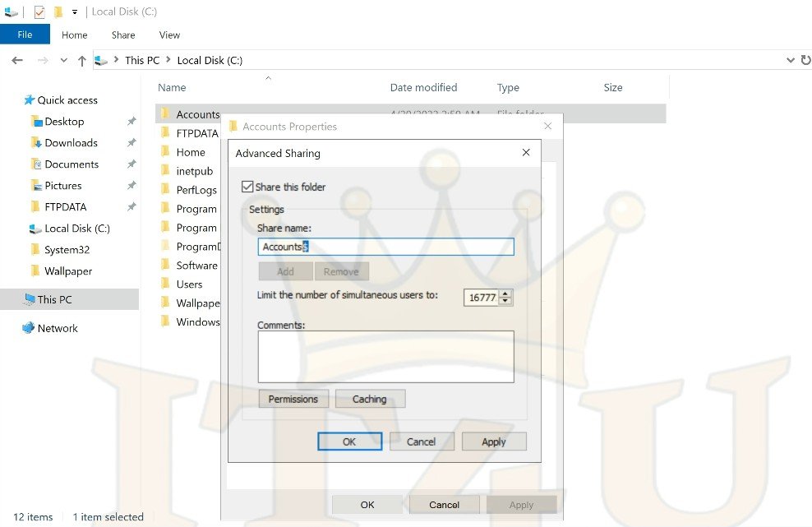Increase simultaneous users with the up spinner
Viewport: 812px width, 527px height.
[x=506, y=293]
